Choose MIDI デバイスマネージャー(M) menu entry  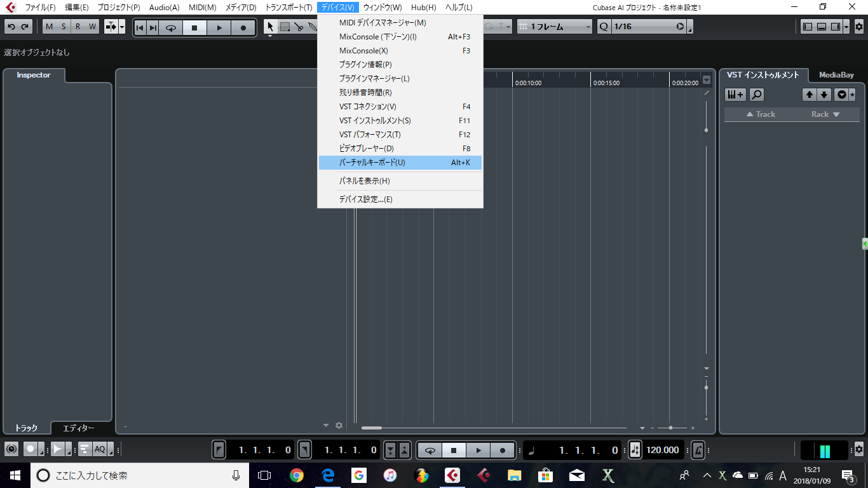(400, 23)
